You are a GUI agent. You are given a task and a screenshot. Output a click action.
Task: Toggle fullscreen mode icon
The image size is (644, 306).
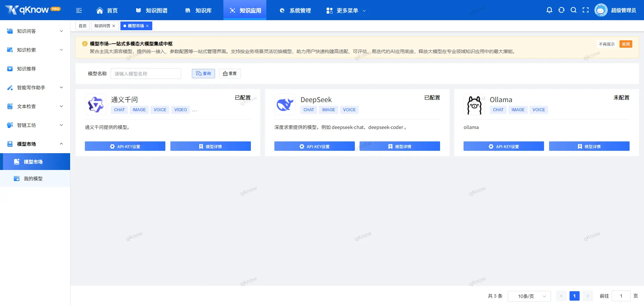(586, 10)
